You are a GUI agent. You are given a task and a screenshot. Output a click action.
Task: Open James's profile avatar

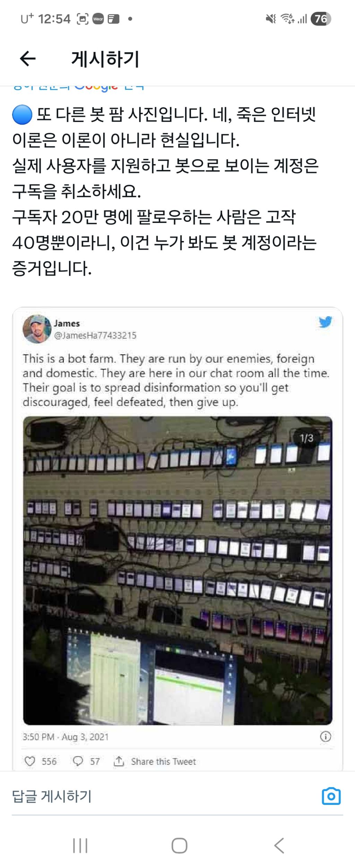[37, 329]
